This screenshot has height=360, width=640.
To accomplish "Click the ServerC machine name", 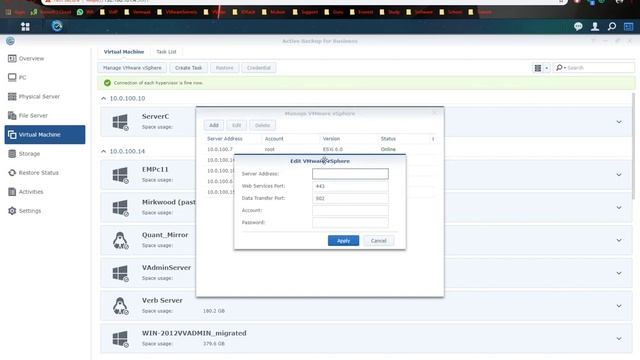I will tap(156, 116).
